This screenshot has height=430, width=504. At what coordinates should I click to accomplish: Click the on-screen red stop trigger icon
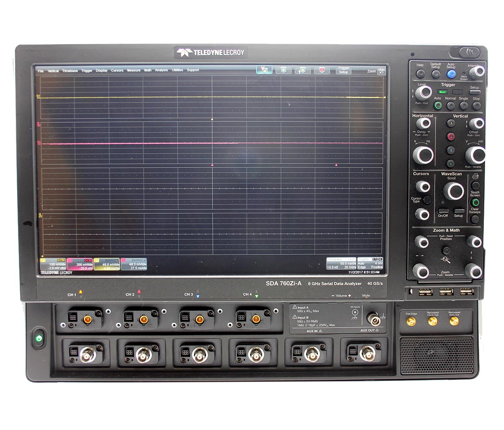click(322, 70)
